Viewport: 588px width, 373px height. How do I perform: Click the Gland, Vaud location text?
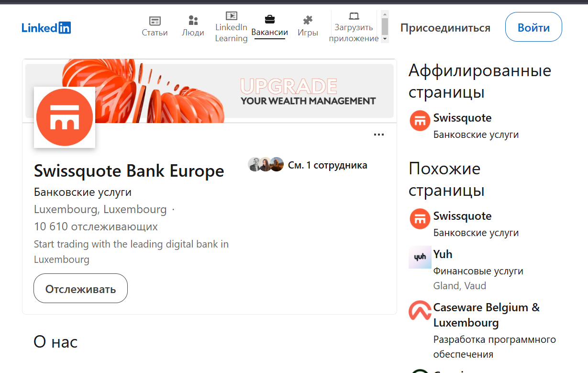pos(460,286)
